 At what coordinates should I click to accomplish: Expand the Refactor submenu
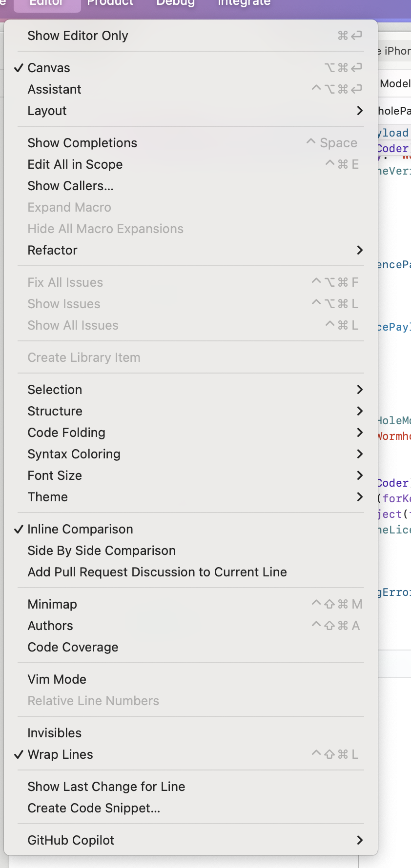pyautogui.click(x=52, y=250)
